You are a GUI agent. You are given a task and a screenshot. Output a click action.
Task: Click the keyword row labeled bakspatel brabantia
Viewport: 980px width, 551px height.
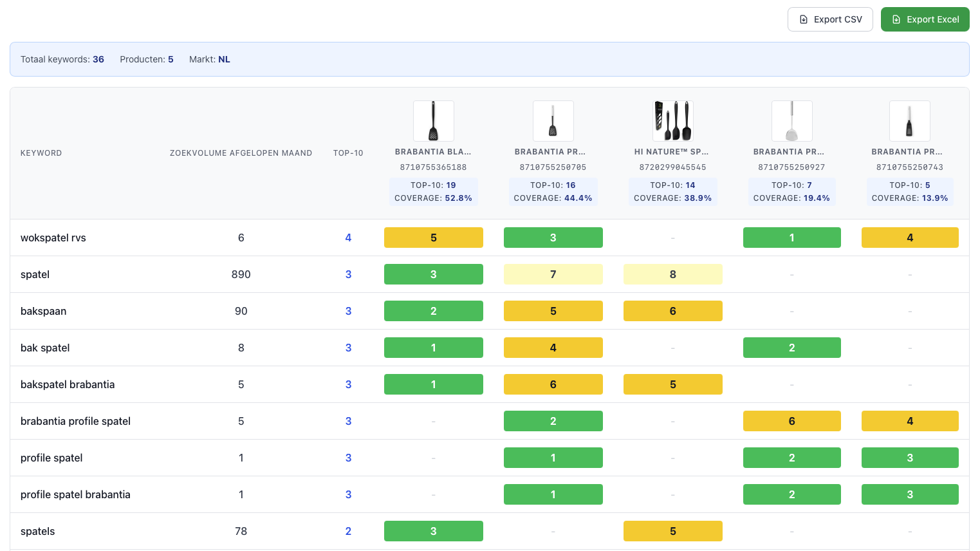coord(68,384)
